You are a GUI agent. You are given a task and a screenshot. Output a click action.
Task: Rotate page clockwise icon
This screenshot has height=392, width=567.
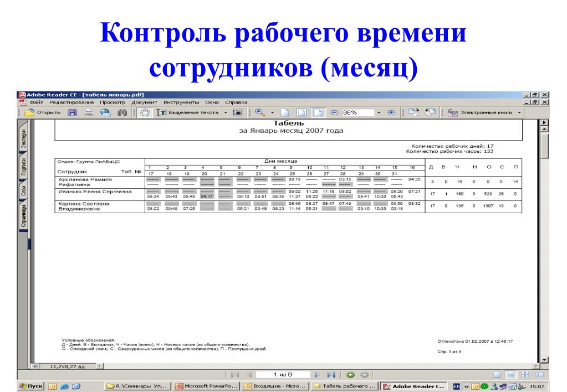click(413, 112)
